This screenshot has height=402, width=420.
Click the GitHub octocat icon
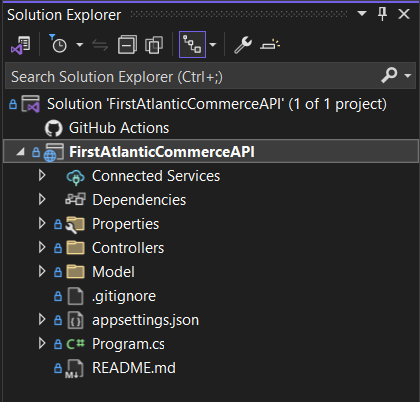[x=54, y=128]
